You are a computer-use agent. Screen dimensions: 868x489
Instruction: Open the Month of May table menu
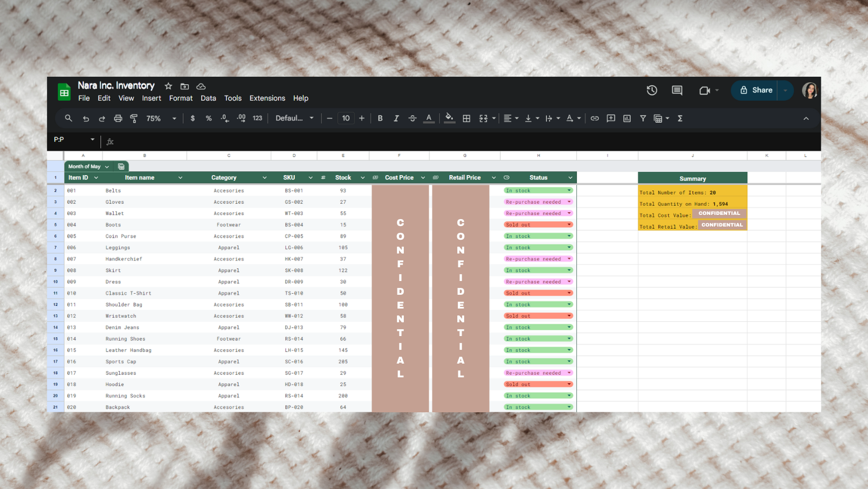[x=107, y=167]
